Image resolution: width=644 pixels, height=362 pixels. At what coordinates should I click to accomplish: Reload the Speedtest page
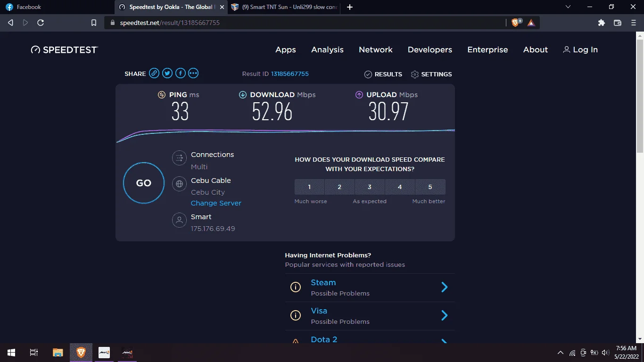click(x=41, y=23)
